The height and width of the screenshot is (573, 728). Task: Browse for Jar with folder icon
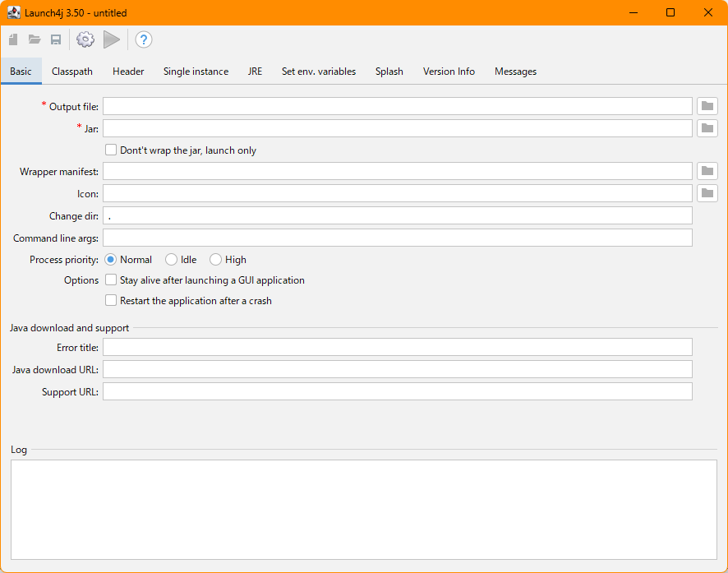pos(707,127)
